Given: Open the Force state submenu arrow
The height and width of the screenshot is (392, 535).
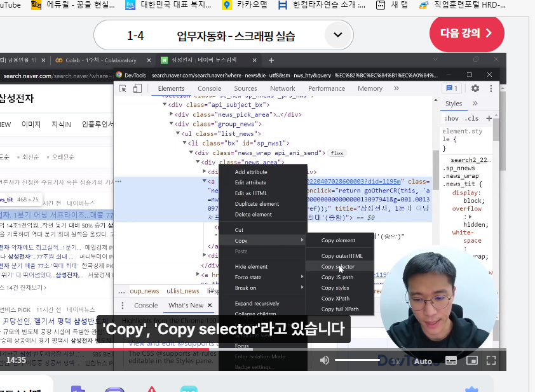Looking at the screenshot, I should click(x=302, y=276).
